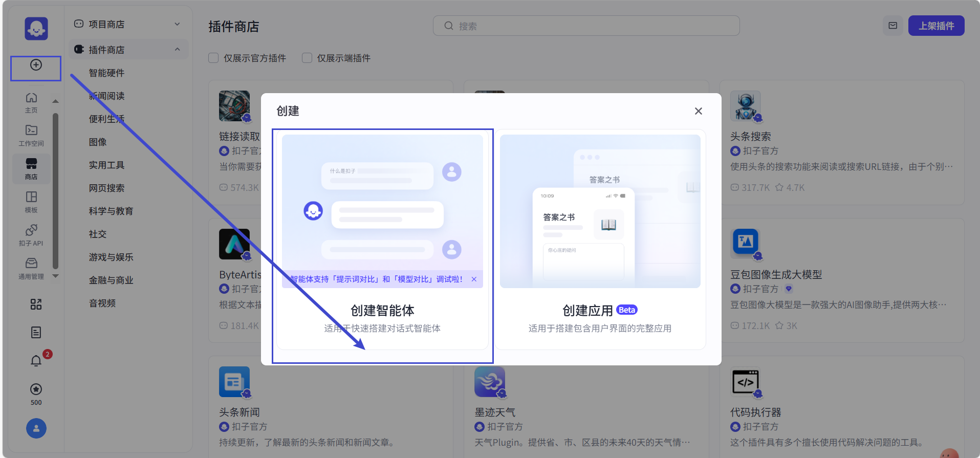Screen dimensions: 980x458
Task: Click the grid apps icon in sidebar
Action: 36,304
